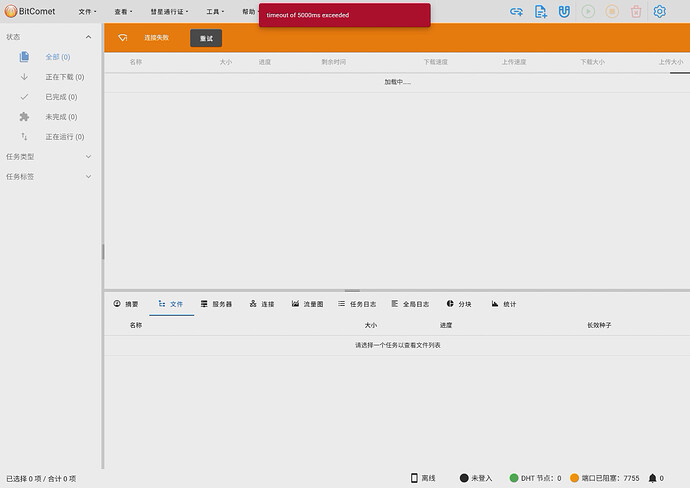
Task: Open the 工具 menu
Action: point(214,12)
